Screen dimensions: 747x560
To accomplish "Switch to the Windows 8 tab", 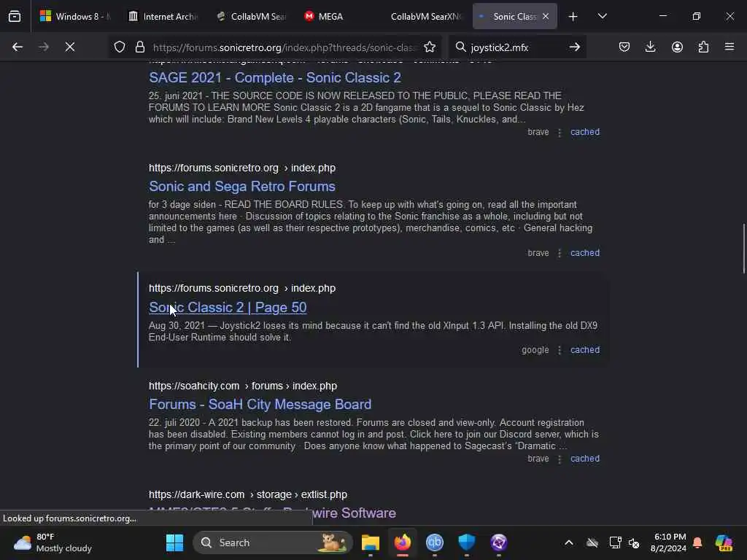I will point(74,17).
